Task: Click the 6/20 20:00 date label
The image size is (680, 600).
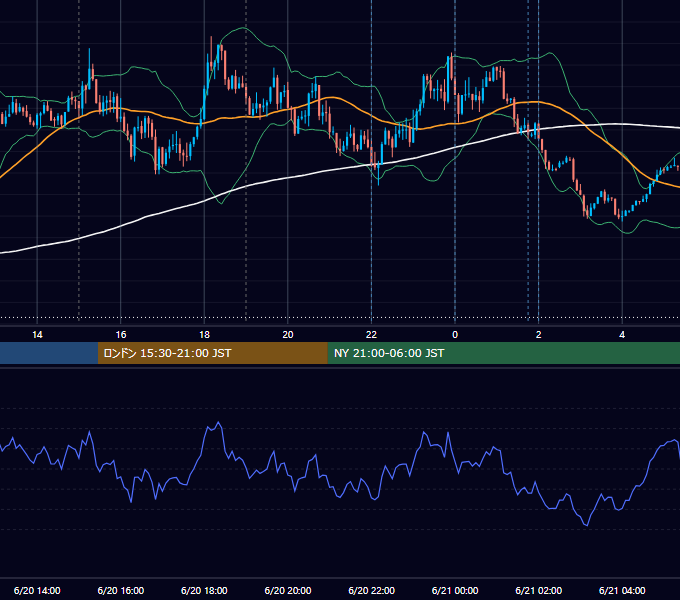Action: click(x=288, y=590)
